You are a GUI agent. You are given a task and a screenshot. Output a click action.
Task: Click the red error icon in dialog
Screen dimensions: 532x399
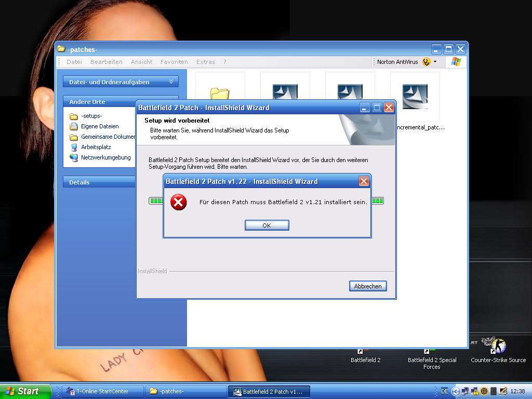coord(179,202)
